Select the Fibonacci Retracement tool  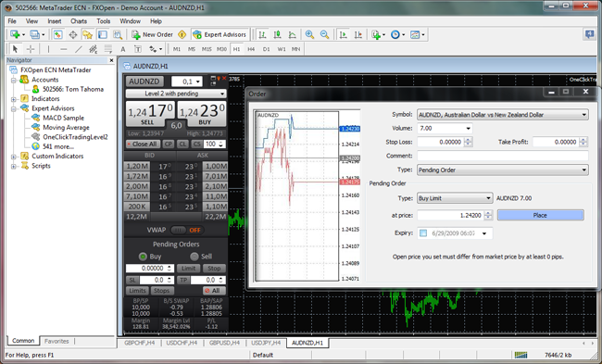click(107, 49)
